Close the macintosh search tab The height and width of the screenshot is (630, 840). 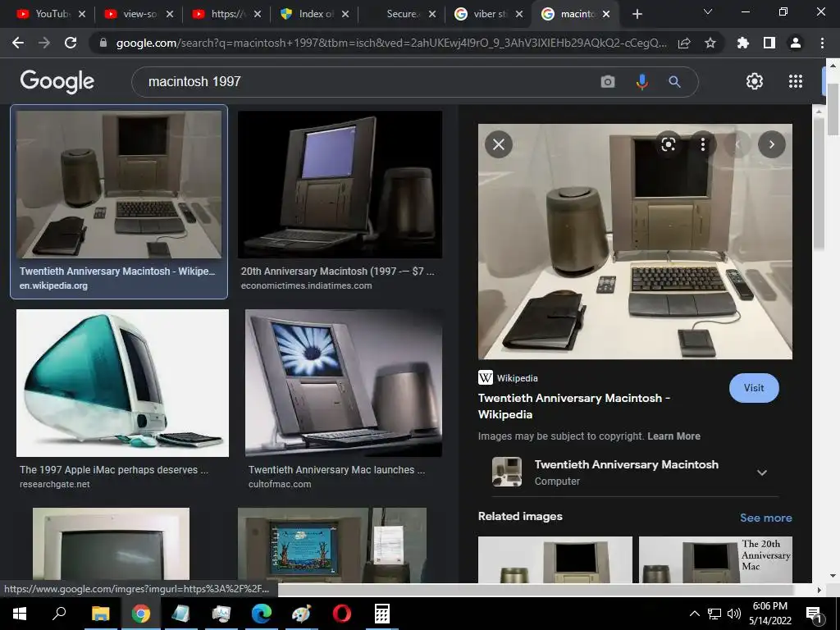pyautogui.click(x=606, y=14)
